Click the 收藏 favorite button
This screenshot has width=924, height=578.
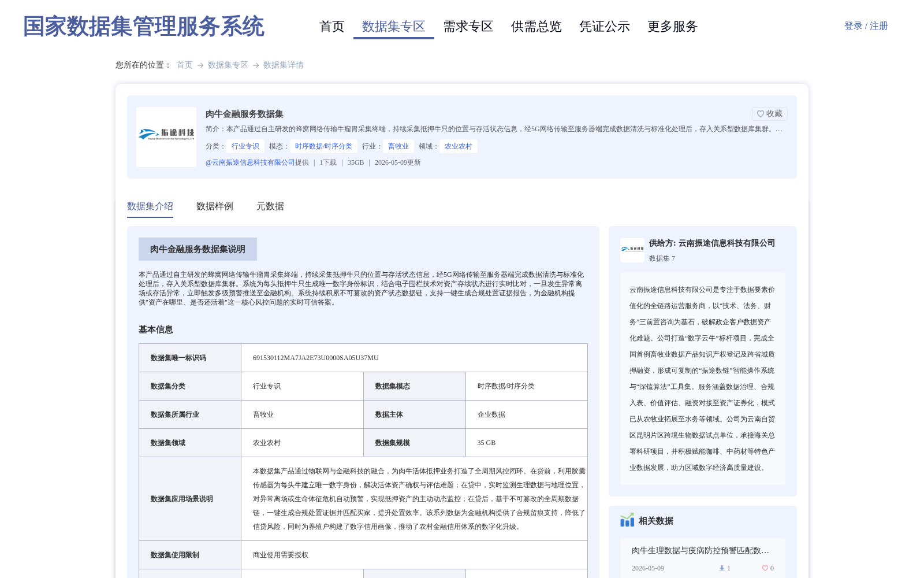click(769, 114)
